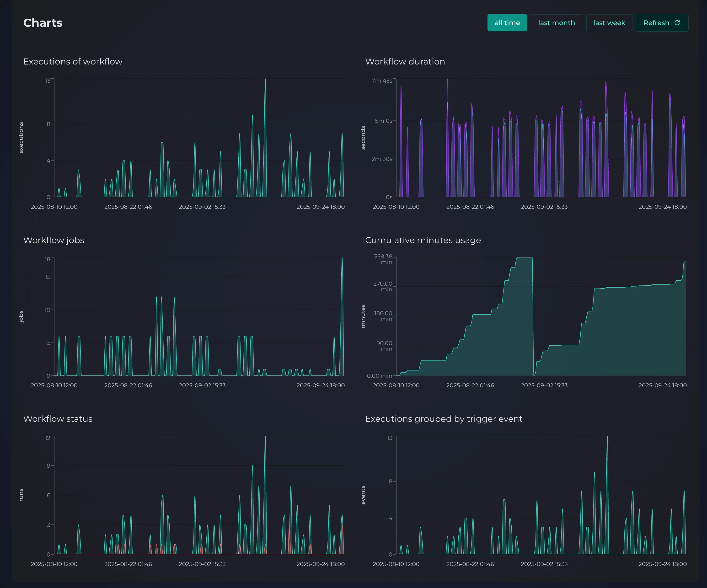Click the 'Charts' page heading
The height and width of the screenshot is (588, 707).
pyautogui.click(x=43, y=22)
